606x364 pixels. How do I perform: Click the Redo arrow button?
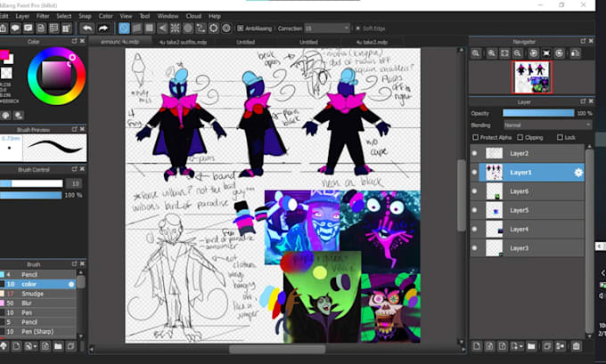102,28
